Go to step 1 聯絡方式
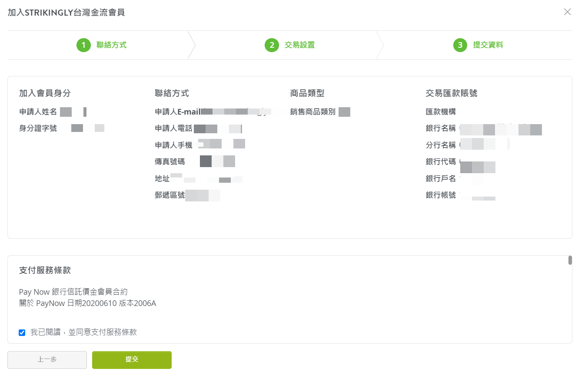Image resolution: width=588 pixels, height=375 pixels. 102,45
